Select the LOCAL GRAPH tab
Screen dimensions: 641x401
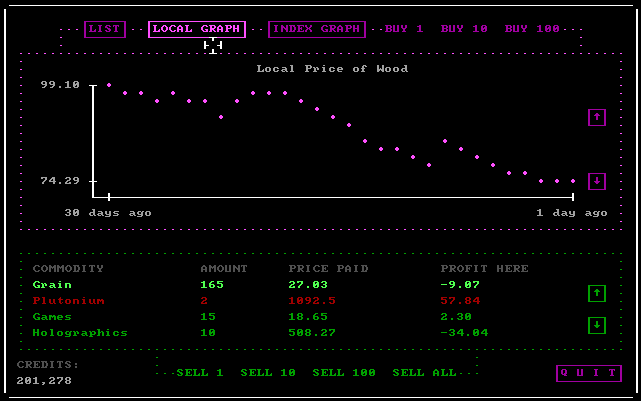[x=196, y=29]
